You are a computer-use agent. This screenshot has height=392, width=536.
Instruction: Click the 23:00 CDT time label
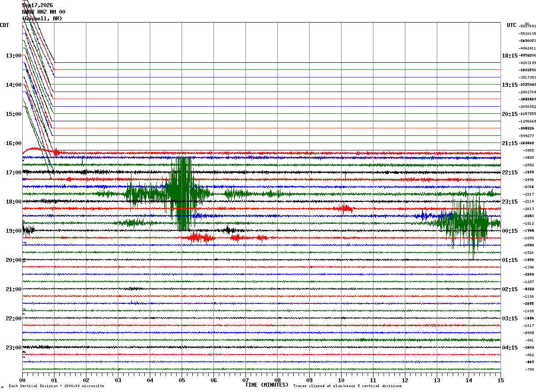[x=14, y=348]
